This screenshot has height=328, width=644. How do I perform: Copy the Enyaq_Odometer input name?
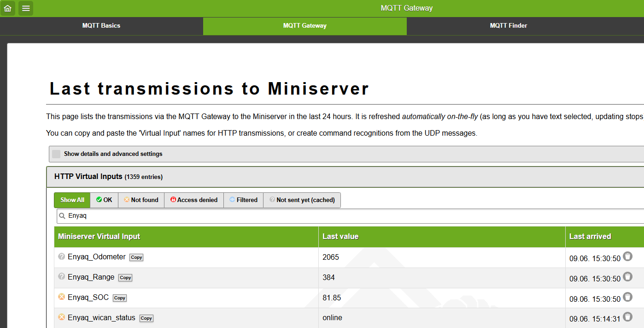(136, 257)
